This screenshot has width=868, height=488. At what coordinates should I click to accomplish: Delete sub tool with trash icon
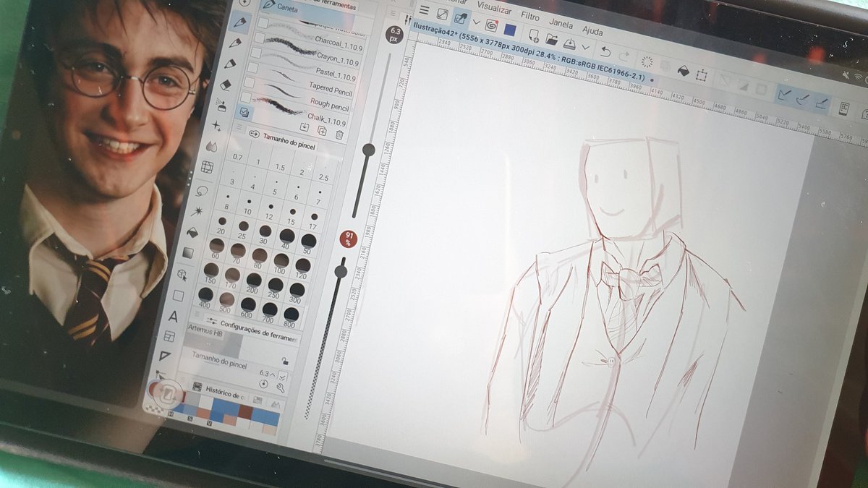(339, 134)
